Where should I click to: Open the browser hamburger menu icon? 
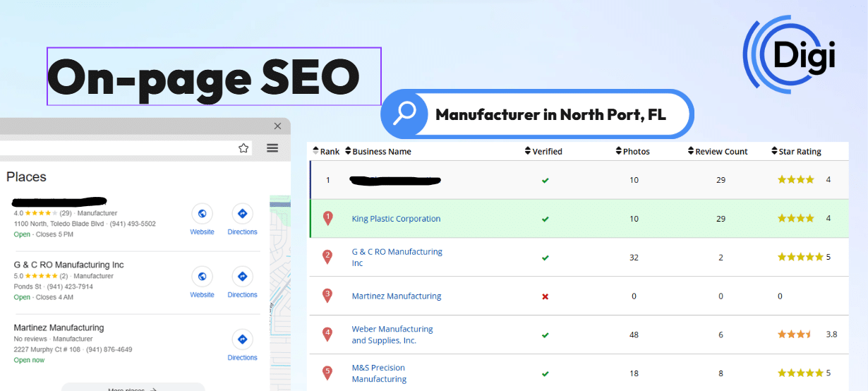coord(272,148)
